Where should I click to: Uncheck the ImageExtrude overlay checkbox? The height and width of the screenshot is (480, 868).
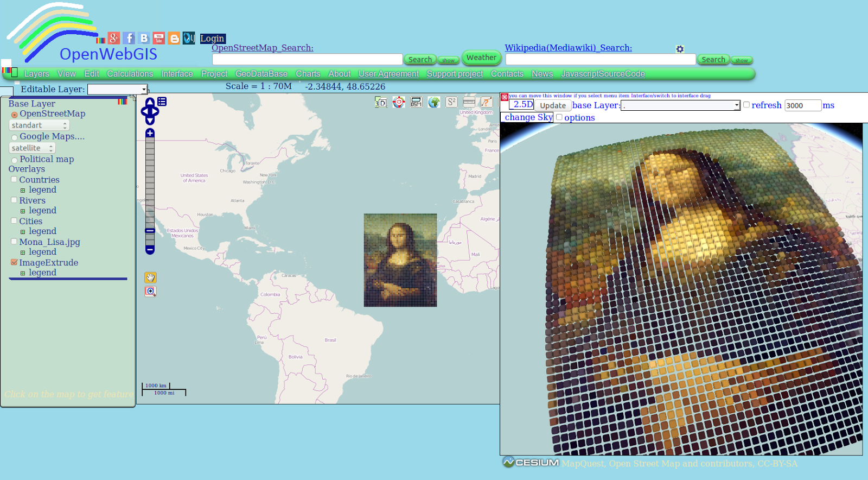pos(14,262)
